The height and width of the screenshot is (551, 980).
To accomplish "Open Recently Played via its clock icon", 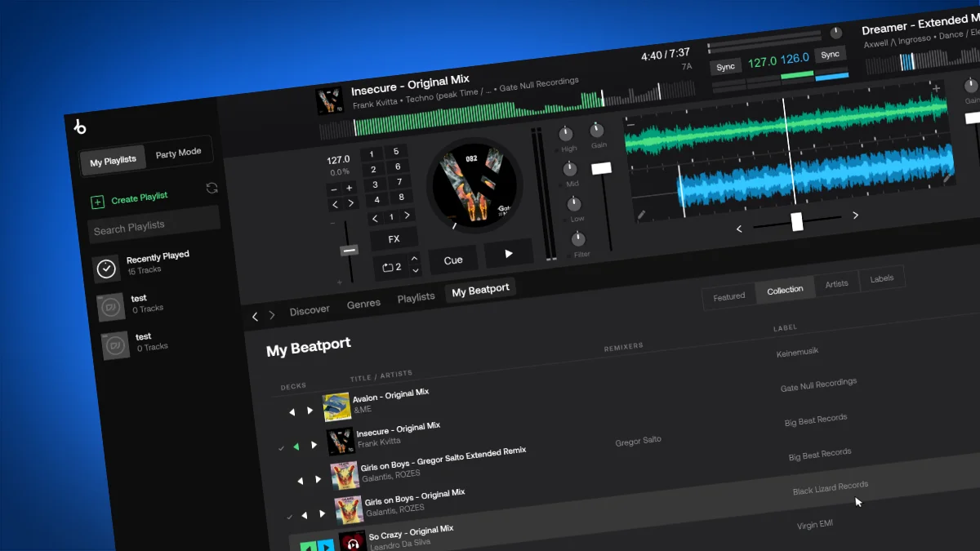I will click(x=106, y=267).
